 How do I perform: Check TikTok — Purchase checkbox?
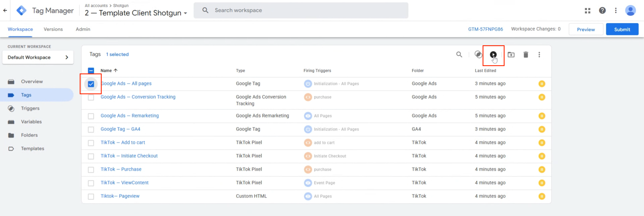(x=91, y=170)
